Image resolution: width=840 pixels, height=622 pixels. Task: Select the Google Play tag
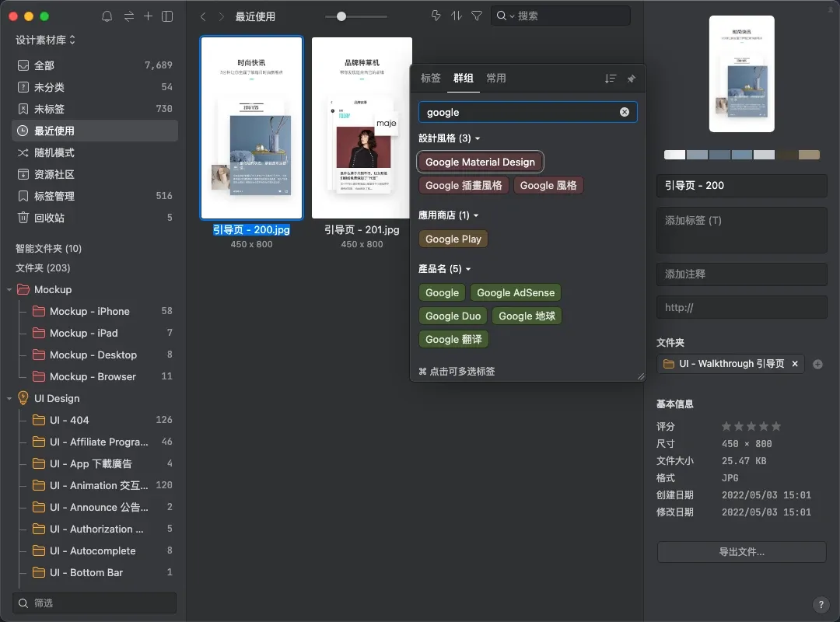(453, 239)
